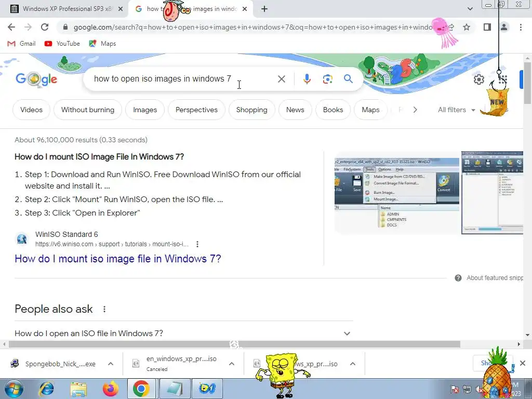
Task: Open the Spongebob taskbar app
Action: coord(207,389)
